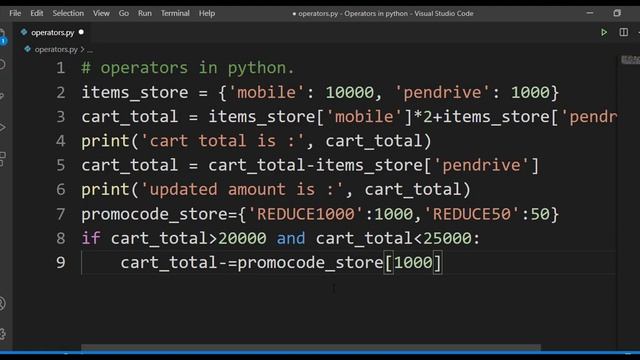This screenshot has height=360, width=640.
Task: Click the 'mobile' string on line 2
Action: coord(266,93)
